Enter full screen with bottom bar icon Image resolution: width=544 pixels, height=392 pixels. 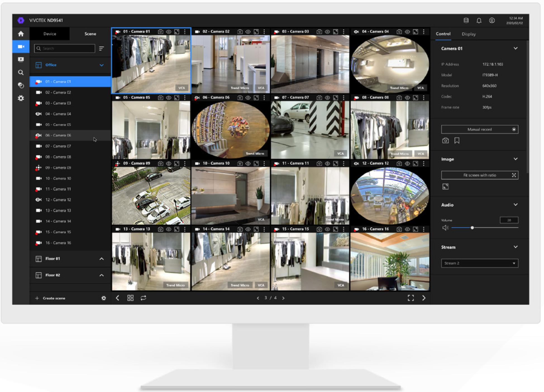[411, 298]
